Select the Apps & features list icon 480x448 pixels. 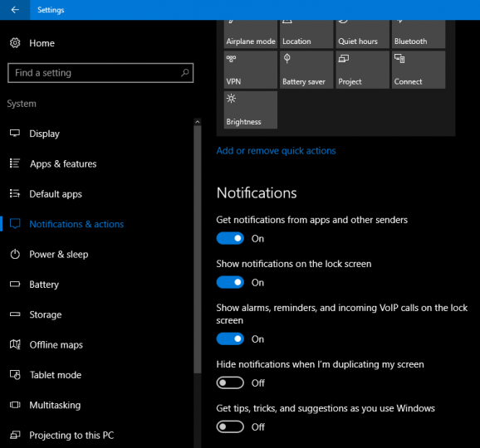pyautogui.click(x=15, y=163)
